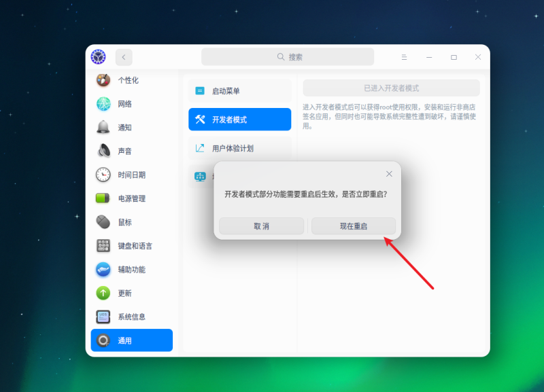Screen dimensions: 544x392
Task: Open the 键盘和语言 settings label
Action: pyautogui.click(x=135, y=246)
